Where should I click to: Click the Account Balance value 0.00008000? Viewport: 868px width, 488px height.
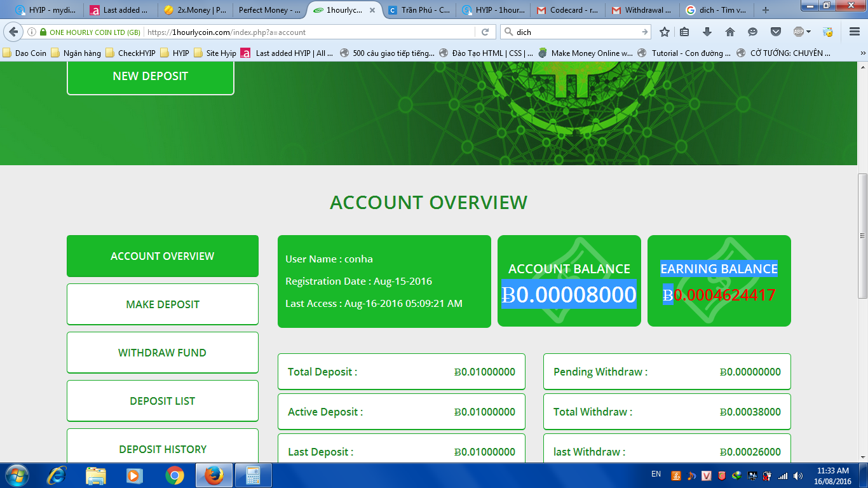(569, 294)
